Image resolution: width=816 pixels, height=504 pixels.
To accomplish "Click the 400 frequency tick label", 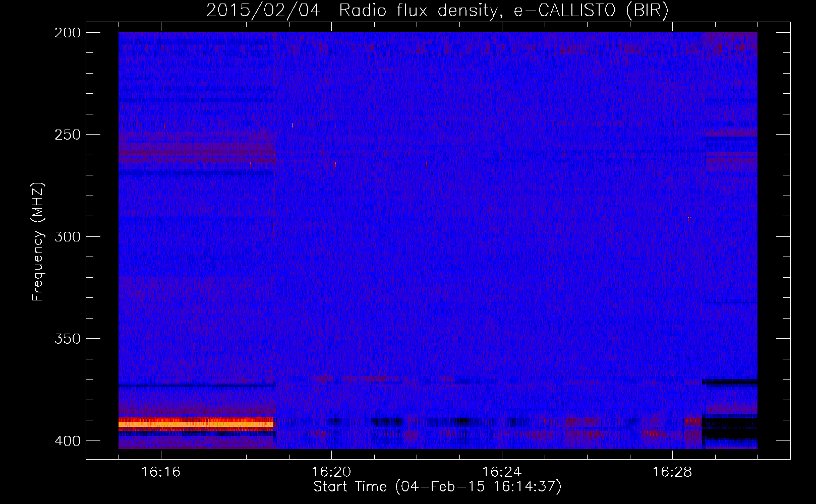I will (68, 441).
